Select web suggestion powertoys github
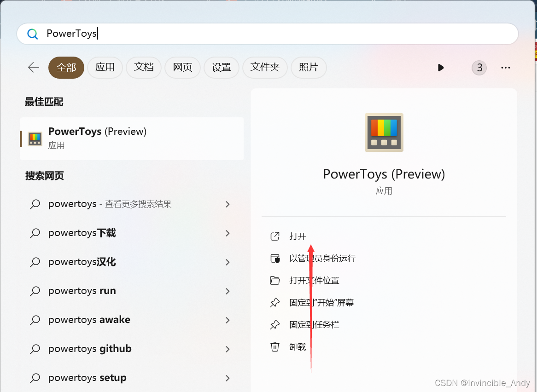 (x=132, y=349)
